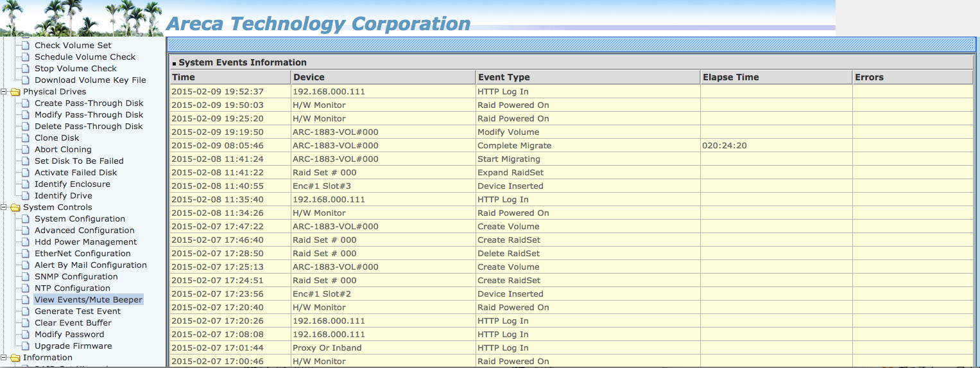Open Advanced Configuration page
The image size is (980, 368).
click(85, 231)
